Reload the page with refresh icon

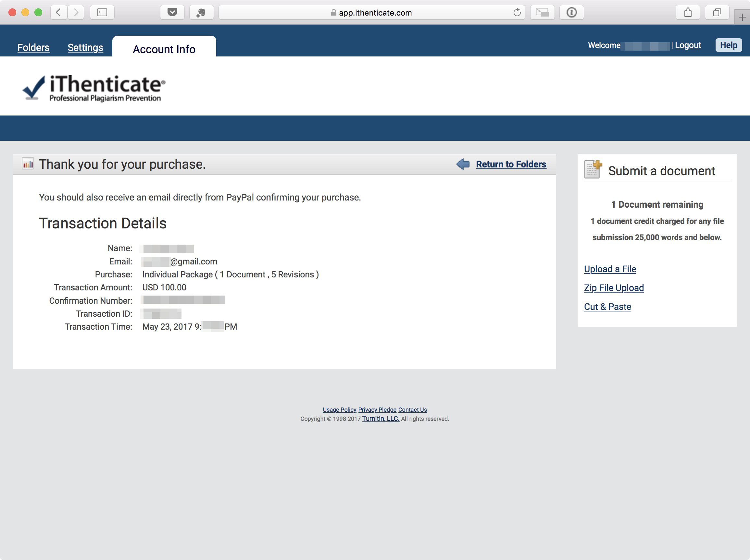click(517, 13)
